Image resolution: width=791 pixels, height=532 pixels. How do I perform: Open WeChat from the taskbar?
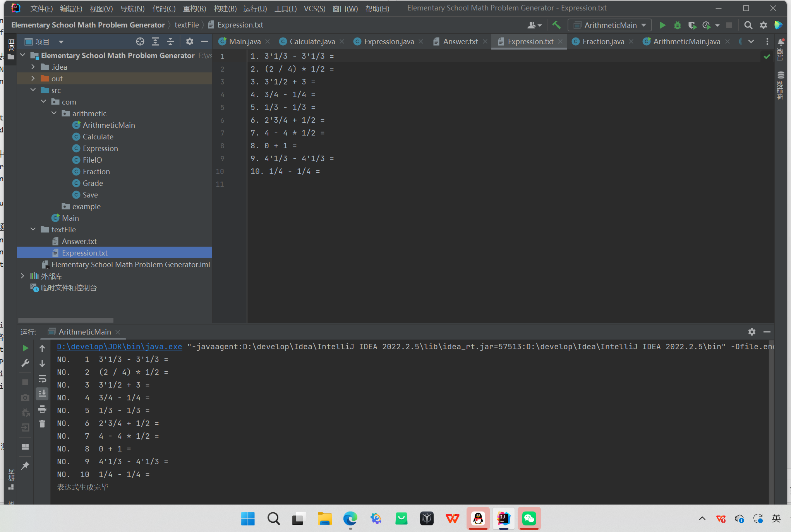coord(529,518)
